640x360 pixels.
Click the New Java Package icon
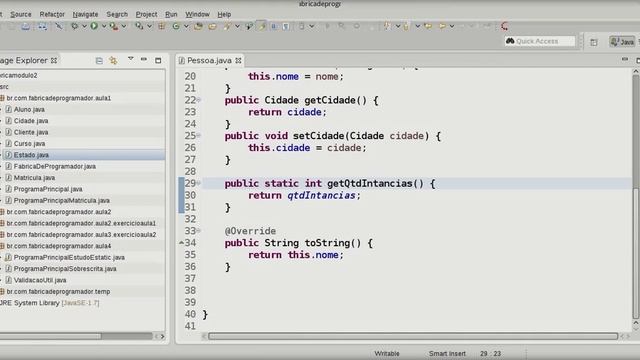pyautogui.click(x=162, y=26)
